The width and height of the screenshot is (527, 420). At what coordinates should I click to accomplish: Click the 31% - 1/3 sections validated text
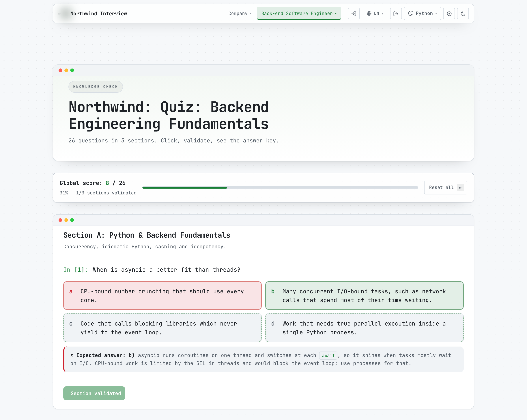point(98,193)
